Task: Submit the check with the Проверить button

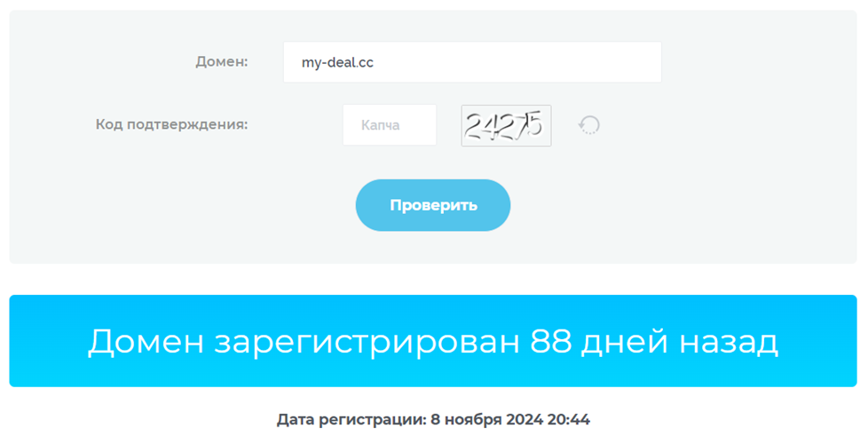Action: tap(433, 205)
